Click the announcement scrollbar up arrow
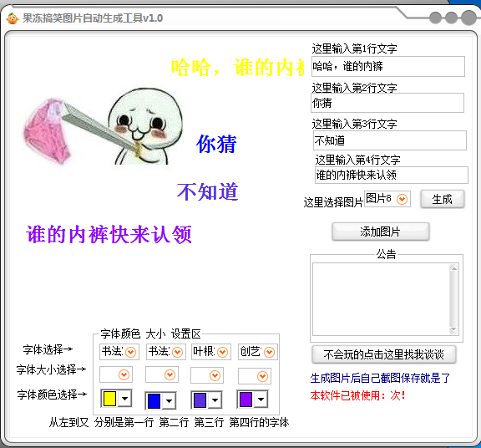 pos(453,268)
